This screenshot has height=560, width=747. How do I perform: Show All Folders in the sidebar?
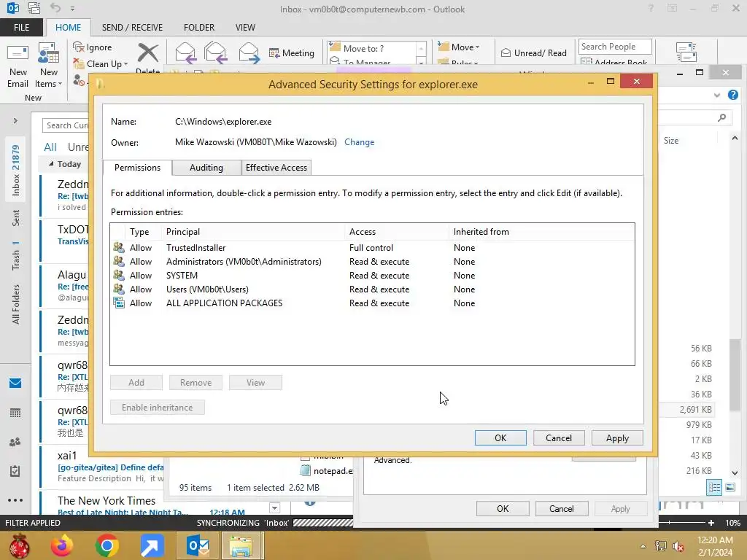tap(16, 304)
